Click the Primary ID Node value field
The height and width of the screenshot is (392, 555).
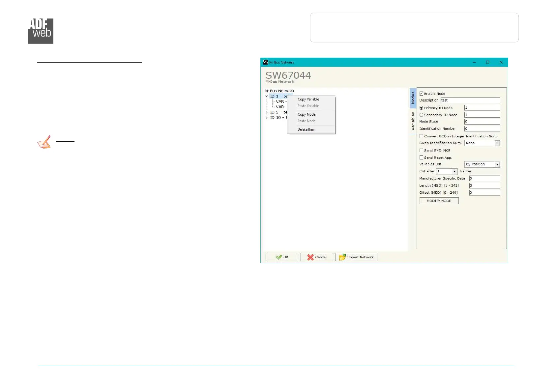click(x=482, y=108)
